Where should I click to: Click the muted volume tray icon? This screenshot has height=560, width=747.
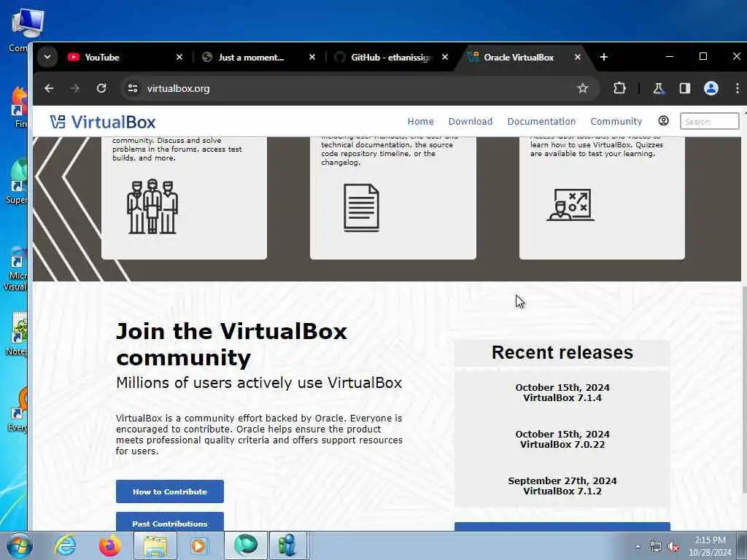(673, 547)
